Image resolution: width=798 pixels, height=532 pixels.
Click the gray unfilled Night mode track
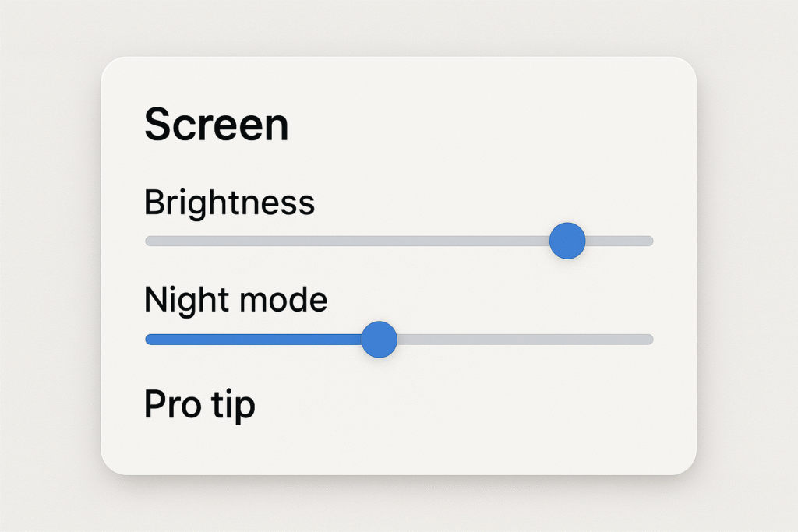click(522, 340)
